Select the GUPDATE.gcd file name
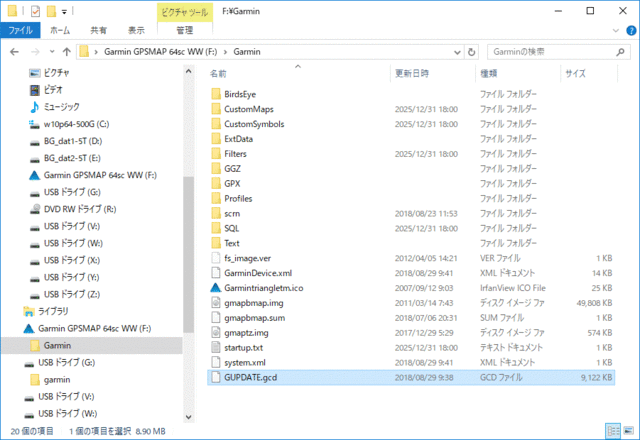Viewport: 640px width, 440px height. coord(250,378)
